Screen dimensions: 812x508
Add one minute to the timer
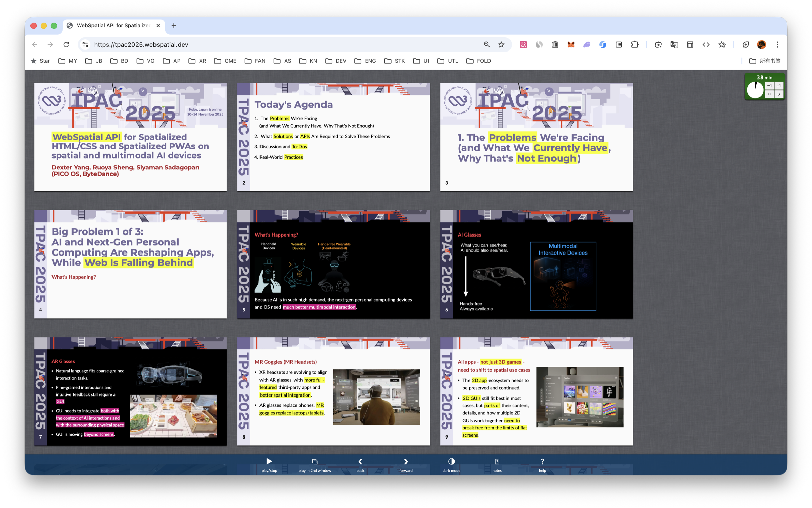[779, 86]
